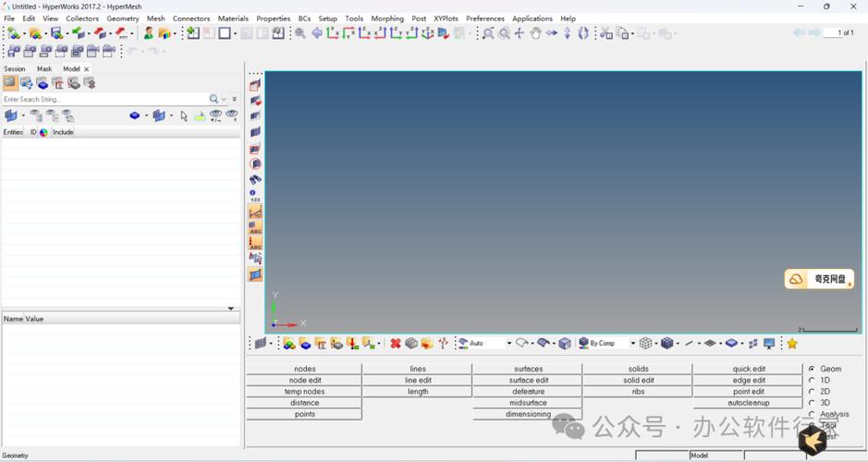The width and height of the screenshot is (868, 462).
Task: Click the find binoculars icon beside viewport
Action: [x=255, y=179]
